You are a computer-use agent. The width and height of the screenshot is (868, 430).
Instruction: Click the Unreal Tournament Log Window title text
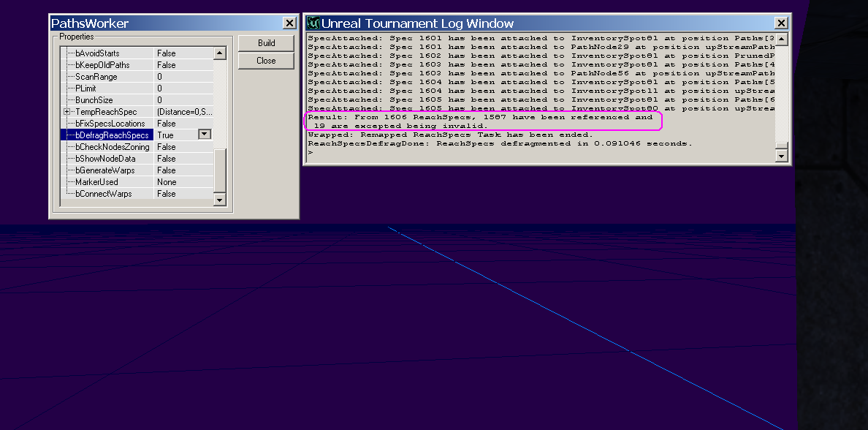pos(417,23)
